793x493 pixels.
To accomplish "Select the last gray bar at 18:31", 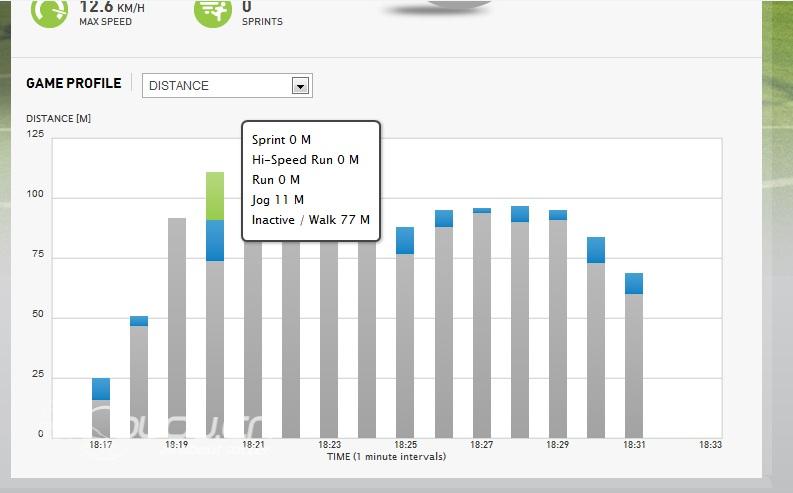I will [x=634, y=365].
